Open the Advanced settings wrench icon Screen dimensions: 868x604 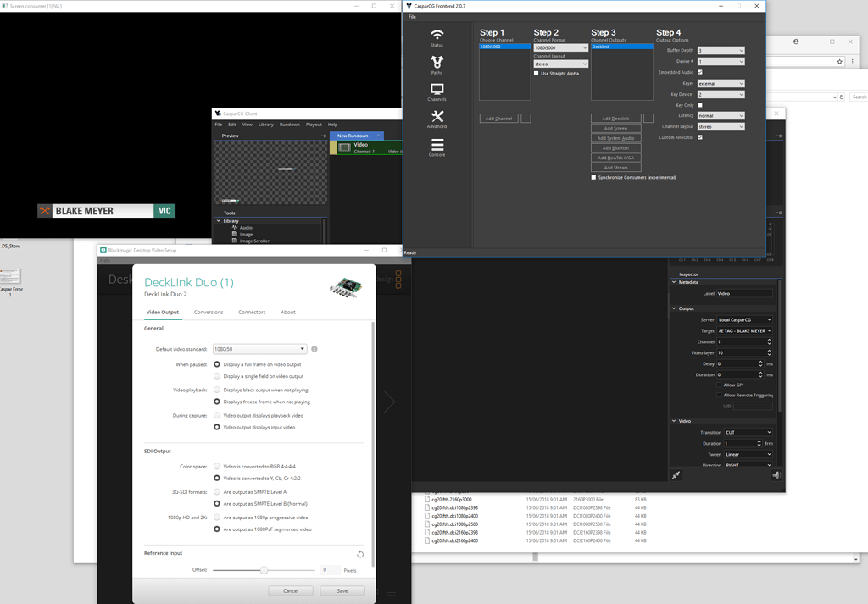437,116
